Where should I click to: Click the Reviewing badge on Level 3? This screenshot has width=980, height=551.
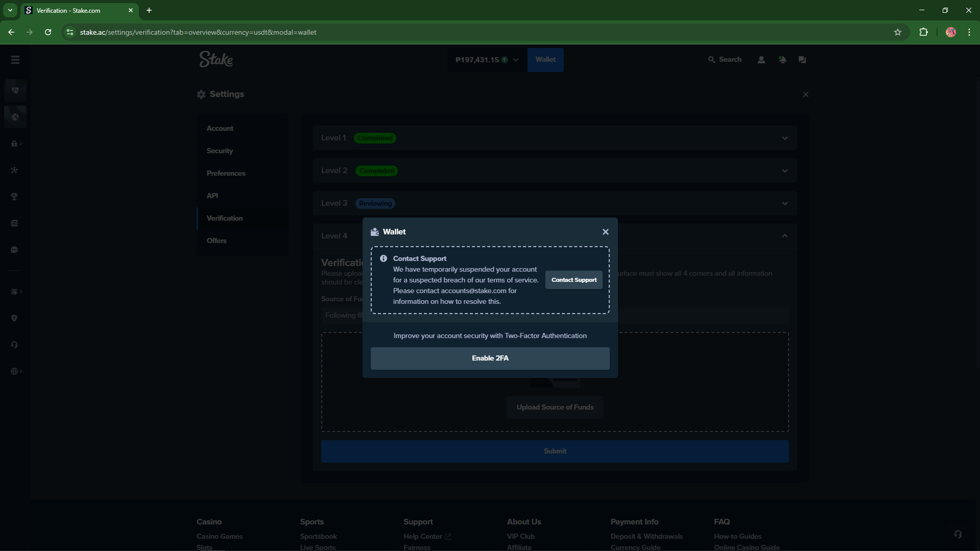click(x=375, y=203)
